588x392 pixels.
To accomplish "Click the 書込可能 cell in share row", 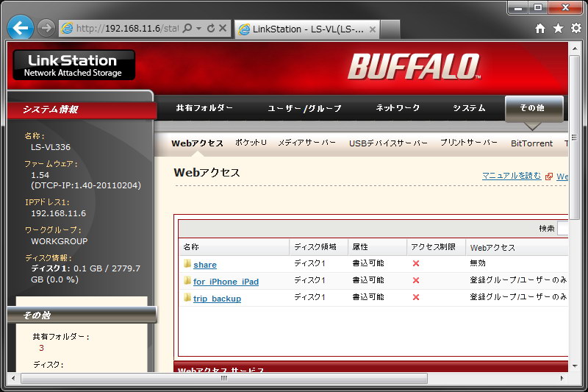I will [368, 263].
